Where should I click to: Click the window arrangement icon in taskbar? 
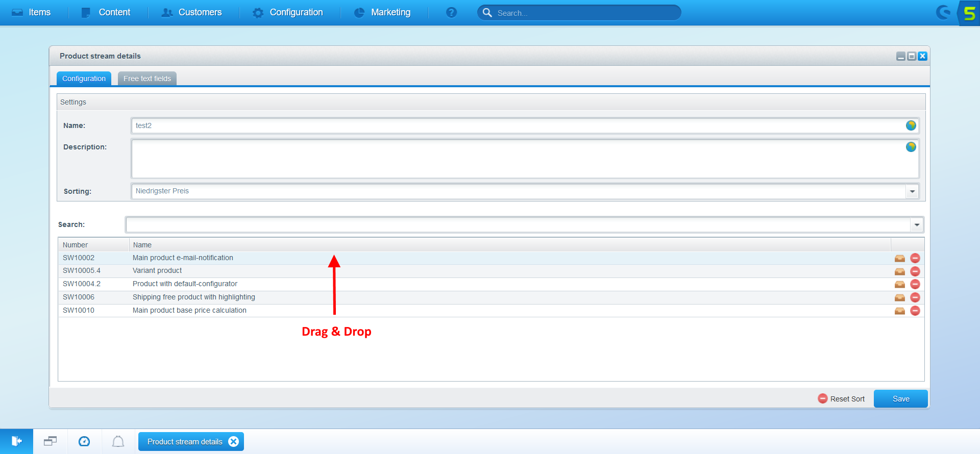tap(50, 441)
